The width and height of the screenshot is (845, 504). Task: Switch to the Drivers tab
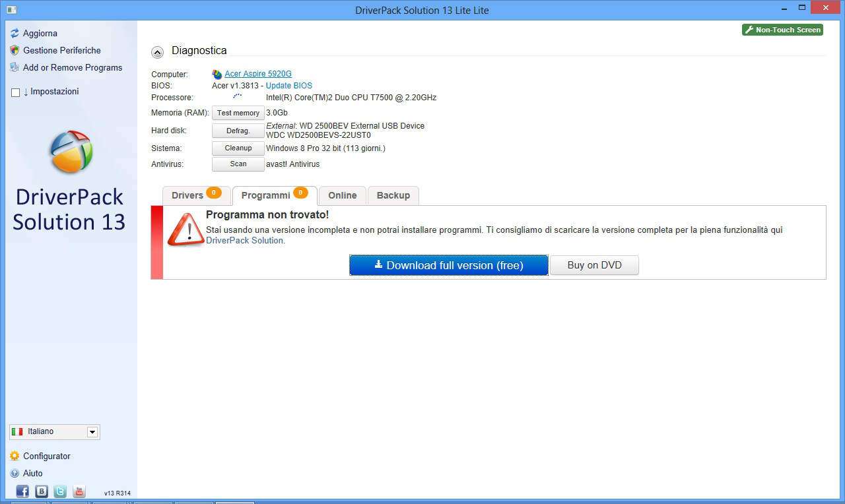click(x=196, y=195)
